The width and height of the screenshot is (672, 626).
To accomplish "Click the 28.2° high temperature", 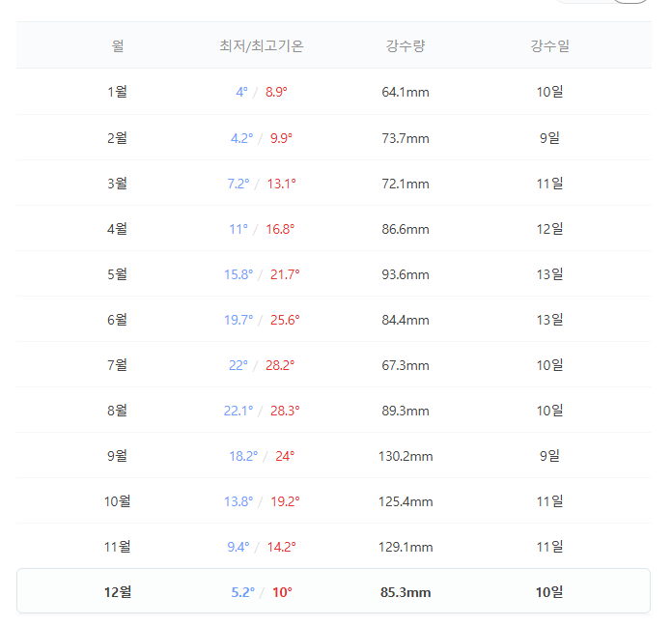I will (280, 366).
